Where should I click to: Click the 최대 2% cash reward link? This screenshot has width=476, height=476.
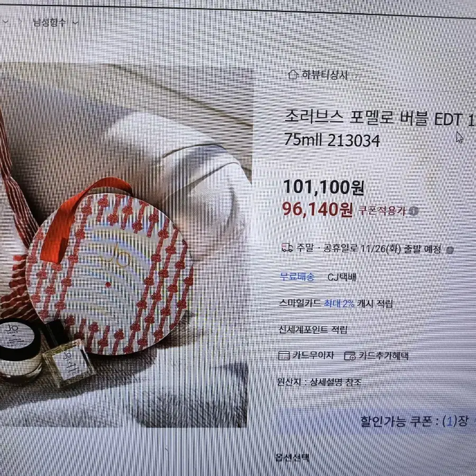coord(339,303)
